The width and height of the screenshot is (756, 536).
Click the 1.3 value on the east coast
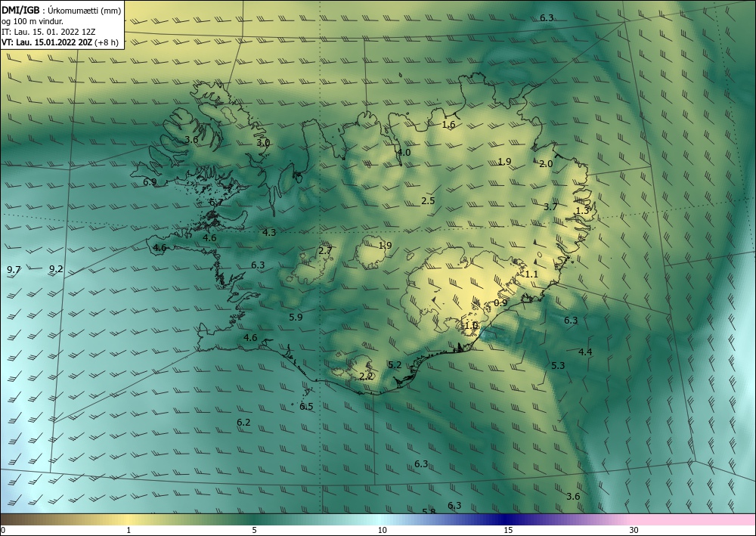[x=583, y=210]
